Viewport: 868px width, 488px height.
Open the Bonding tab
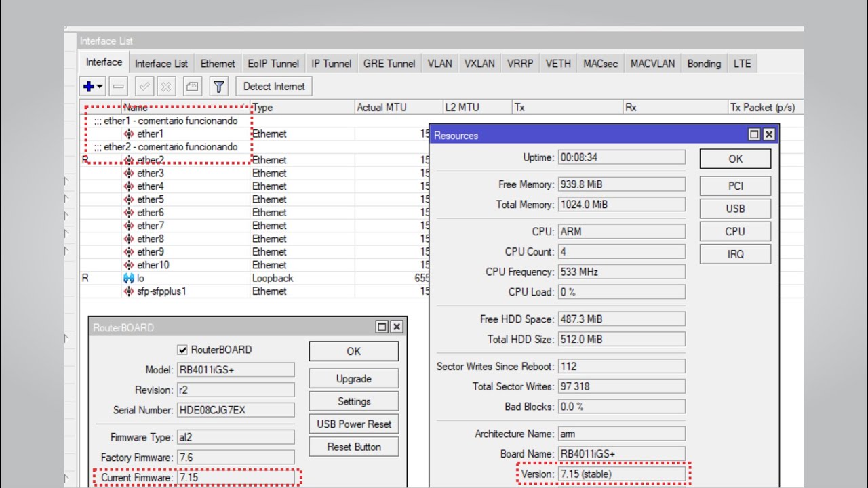tap(704, 64)
